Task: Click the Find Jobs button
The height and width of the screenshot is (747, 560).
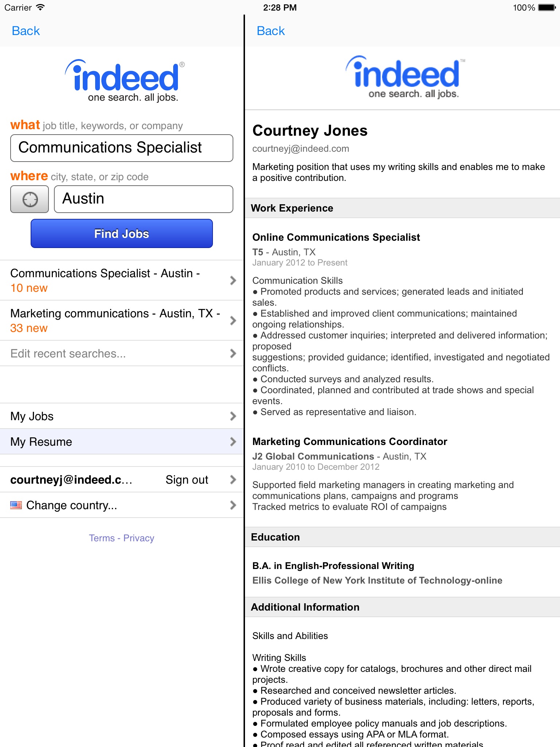Action: (122, 233)
